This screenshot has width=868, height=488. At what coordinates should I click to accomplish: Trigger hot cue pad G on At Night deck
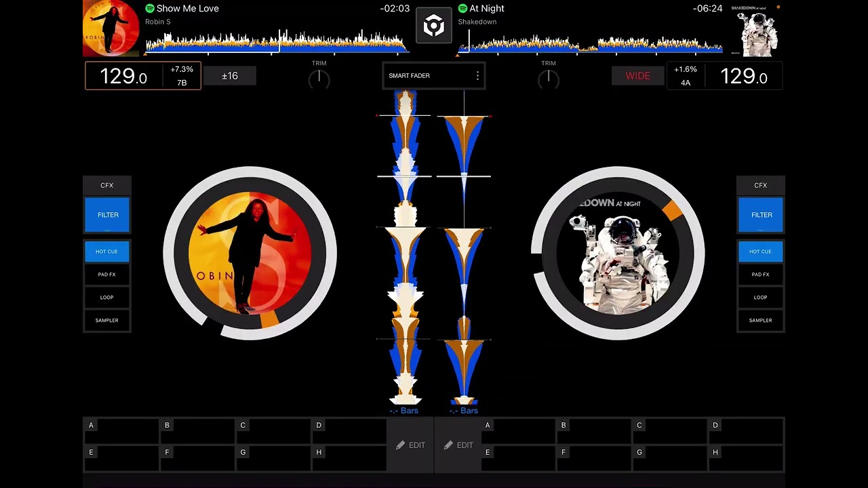pyautogui.click(x=670, y=458)
